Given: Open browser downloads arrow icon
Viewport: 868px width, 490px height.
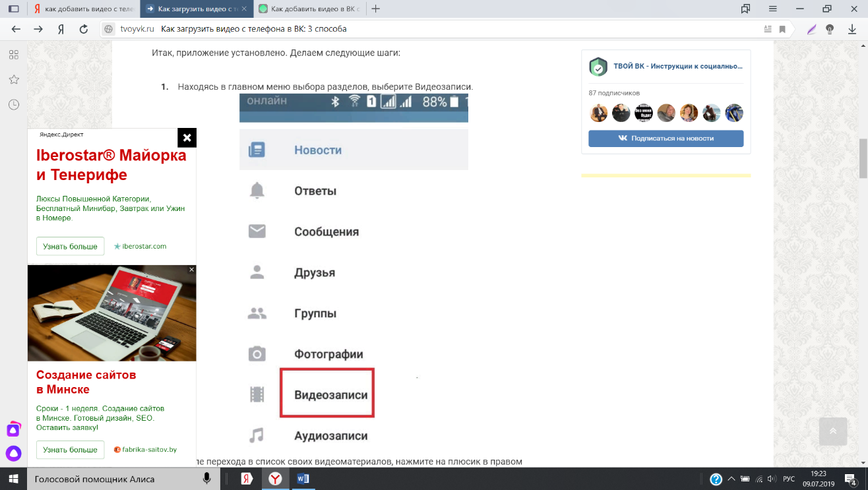Looking at the screenshot, I should 852,29.
